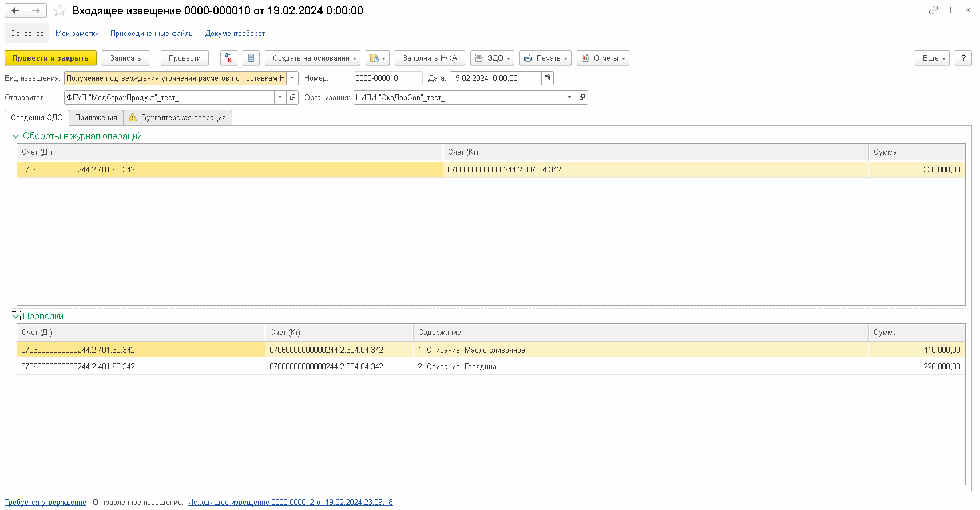
Task: Go back with the left arrow button
Action: click(15, 10)
